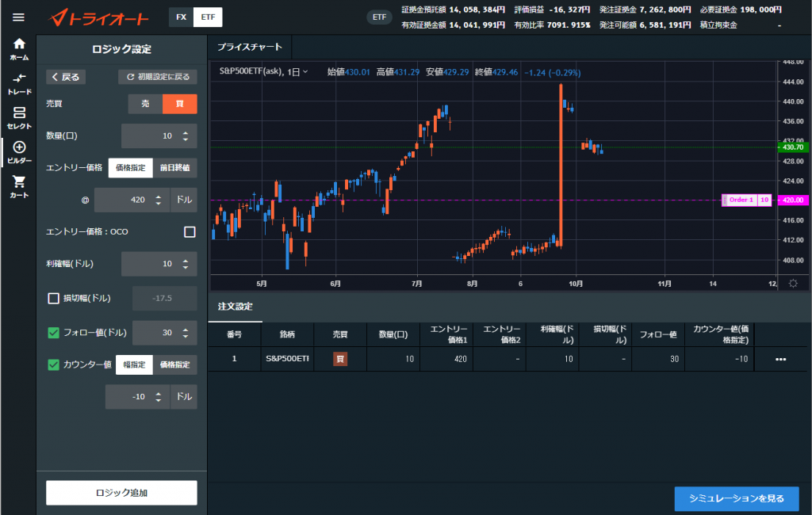Screen dimensions: 812x515
Task: Click the フォロー値 column header
Action: pyautogui.click(x=658, y=334)
